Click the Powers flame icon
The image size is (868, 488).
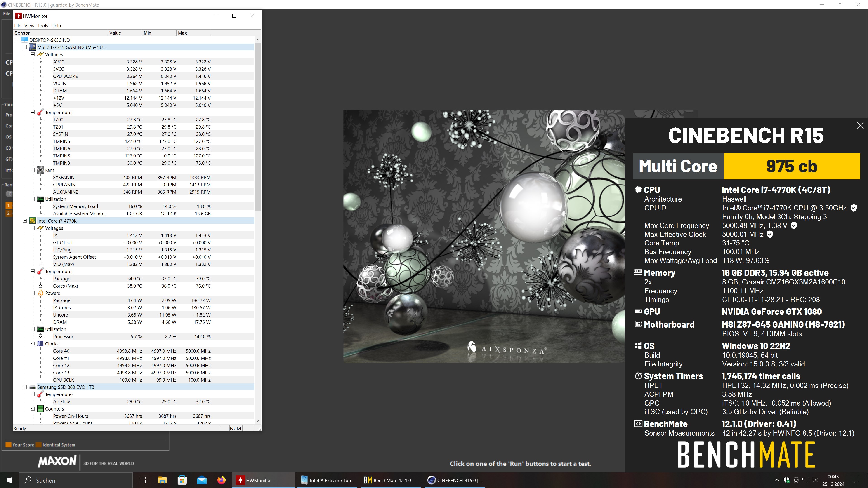[x=40, y=293]
